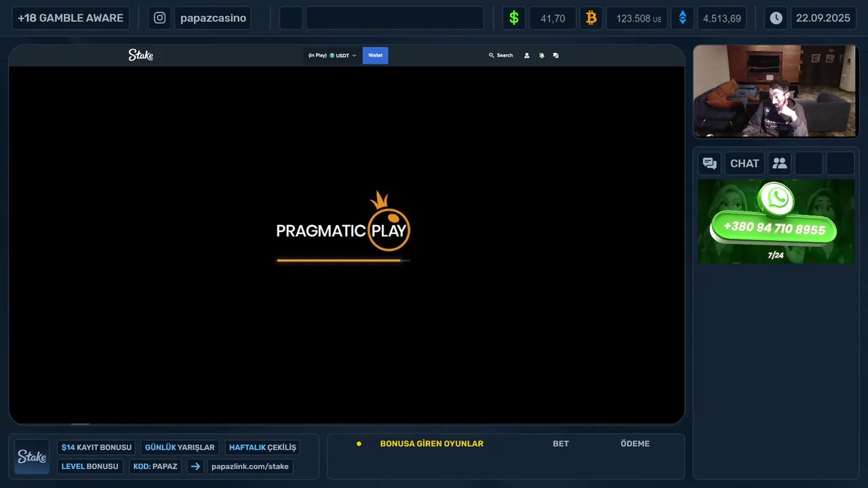Viewport: 868px width, 488px height.
Task: Click the BONUSA GİREN OYUNLAR heading
Action: (x=432, y=444)
